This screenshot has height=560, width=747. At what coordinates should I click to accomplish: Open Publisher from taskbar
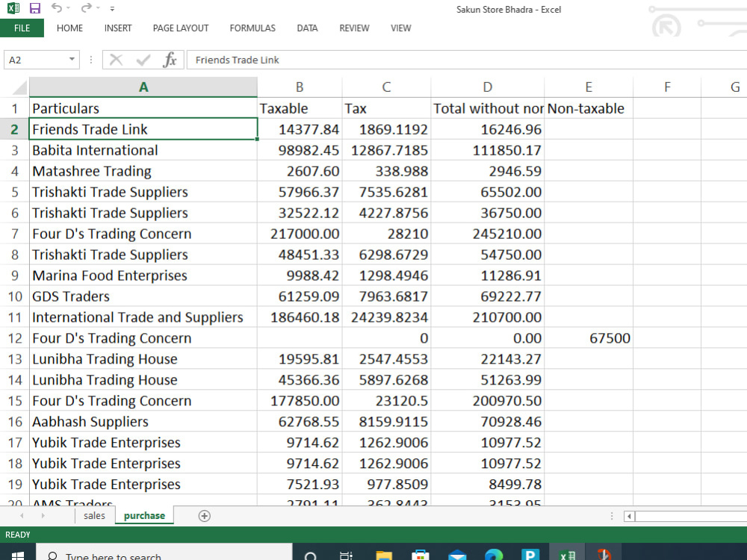[530, 556]
